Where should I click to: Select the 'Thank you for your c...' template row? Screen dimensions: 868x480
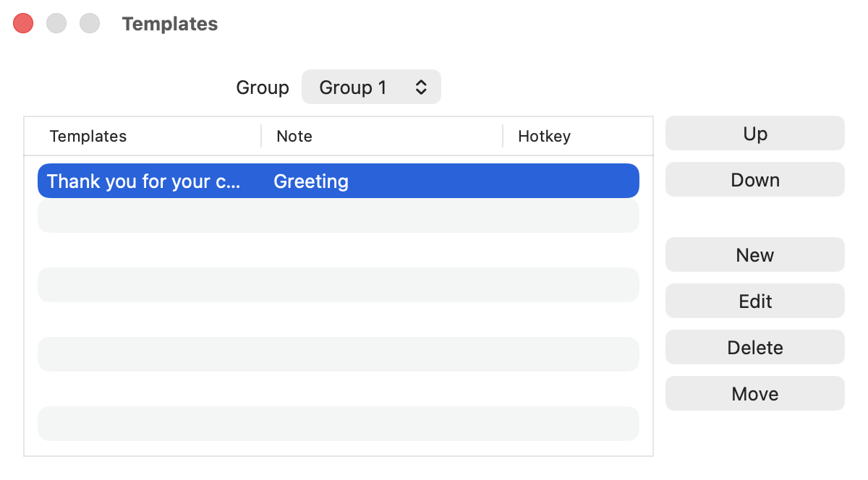339,181
